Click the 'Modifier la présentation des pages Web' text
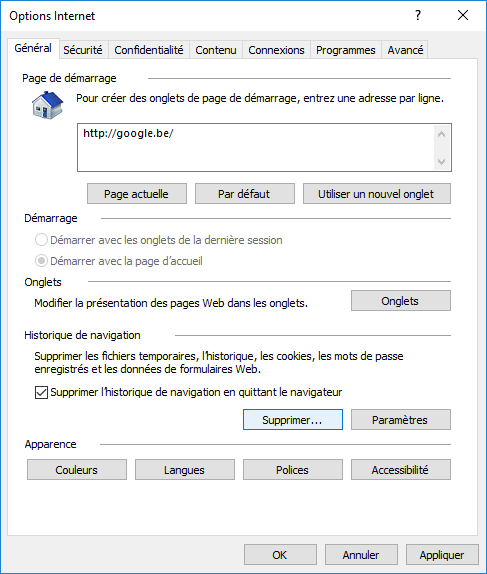487x574 pixels. click(171, 303)
